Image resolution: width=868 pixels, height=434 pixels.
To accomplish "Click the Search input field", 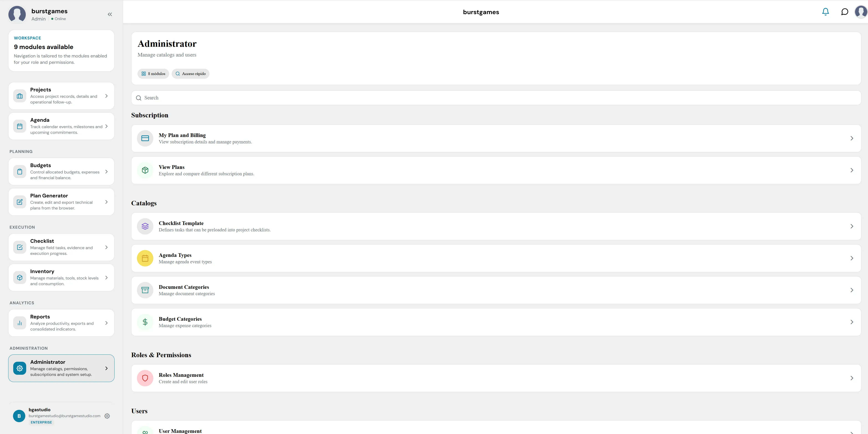I will point(496,98).
